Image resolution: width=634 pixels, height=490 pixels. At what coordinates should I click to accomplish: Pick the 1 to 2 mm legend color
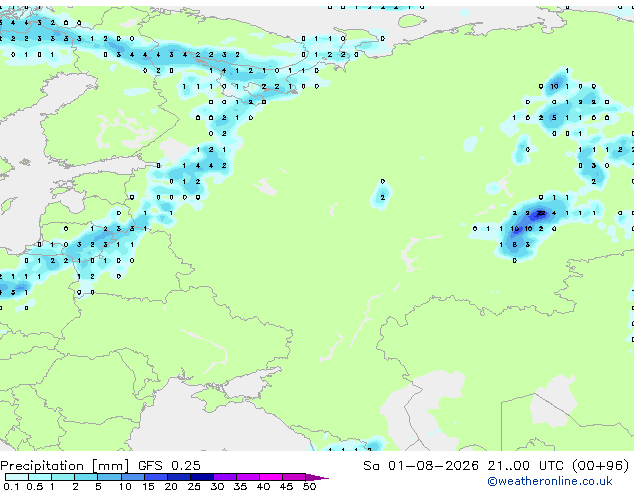pyautogui.click(x=63, y=477)
